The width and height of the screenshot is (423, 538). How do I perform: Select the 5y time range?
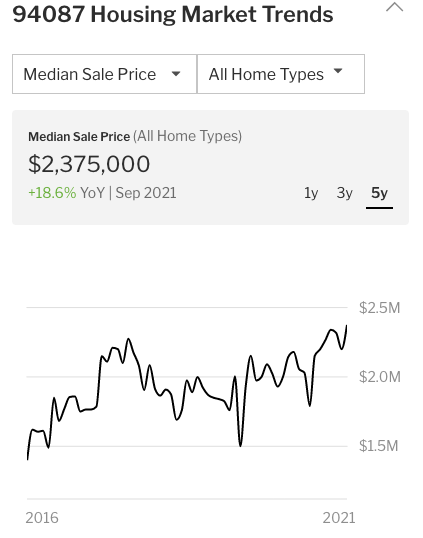point(379,193)
